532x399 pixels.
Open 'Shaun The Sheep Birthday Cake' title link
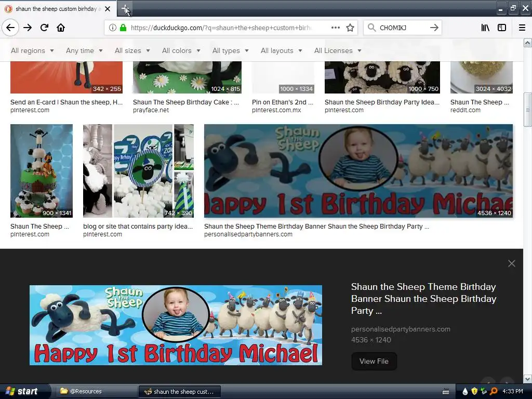186,102
